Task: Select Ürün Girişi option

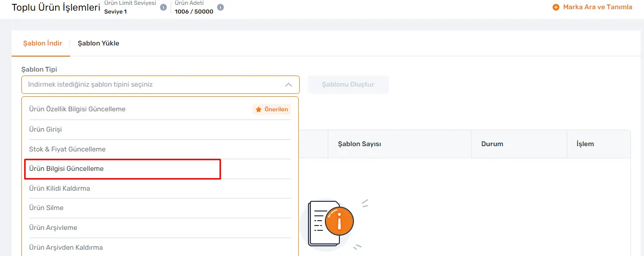Action: coord(160,130)
